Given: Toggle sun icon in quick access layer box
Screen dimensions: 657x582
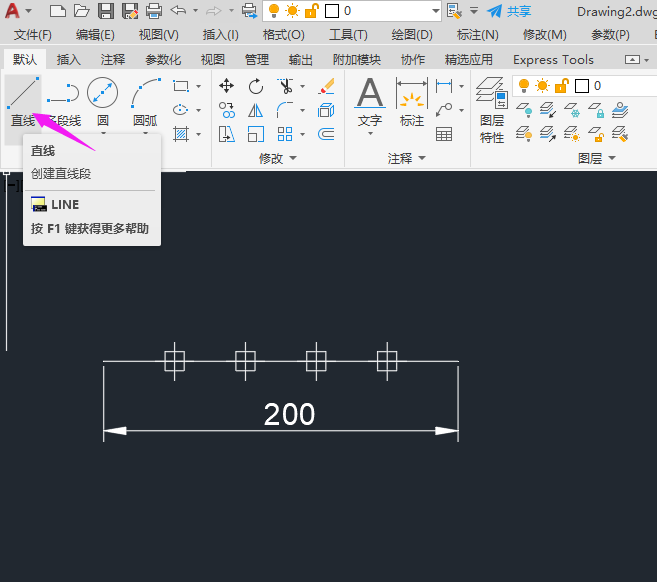Looking at the screenshot, I should 292,11.
